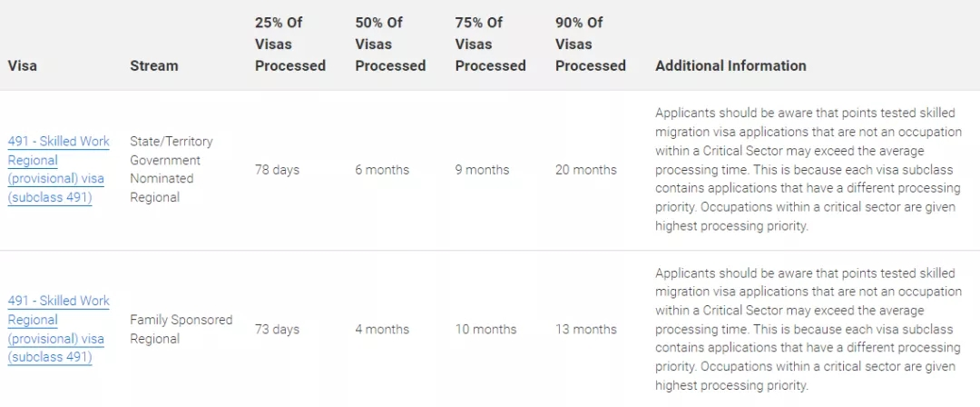980x407 pixels.
Task: Click the 50% Of Visas Processed header
Action: (390, 45)
